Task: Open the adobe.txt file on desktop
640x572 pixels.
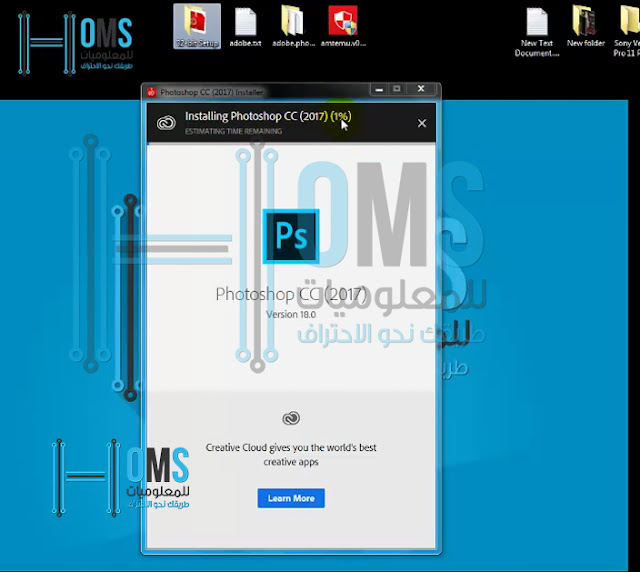Action: click(x=245, y=27)
